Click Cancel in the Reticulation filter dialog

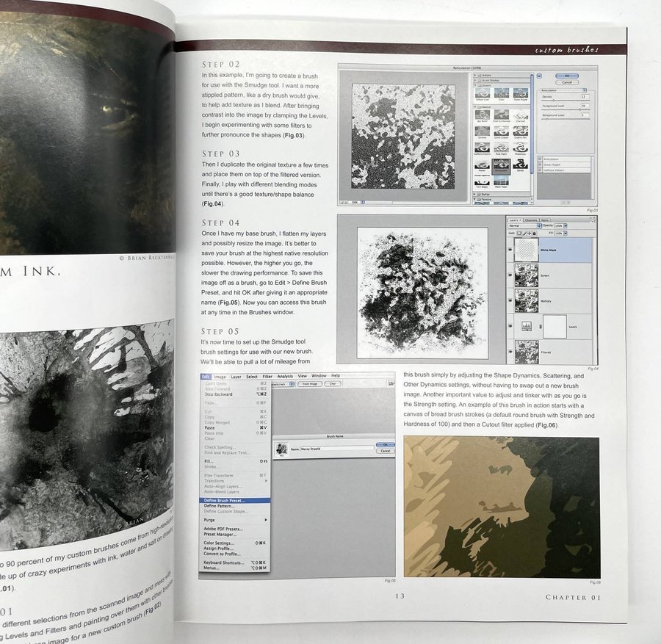pyautogui.click(x=566, y=82)
